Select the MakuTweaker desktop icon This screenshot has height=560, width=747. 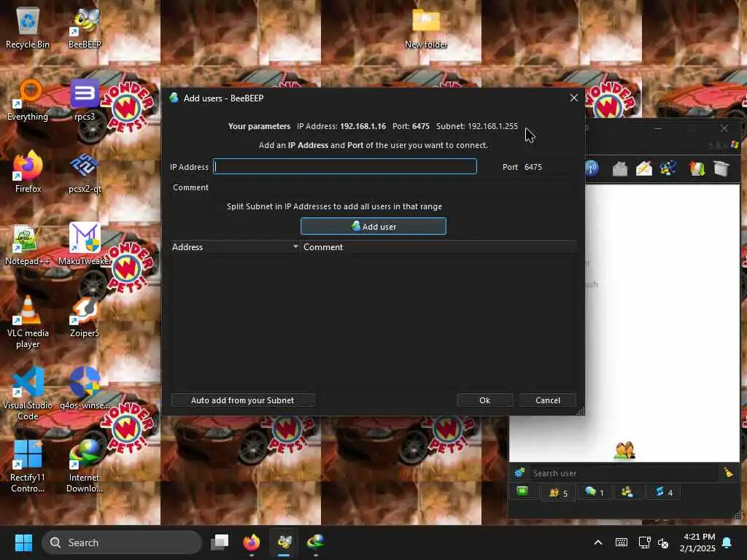point(85,245)
